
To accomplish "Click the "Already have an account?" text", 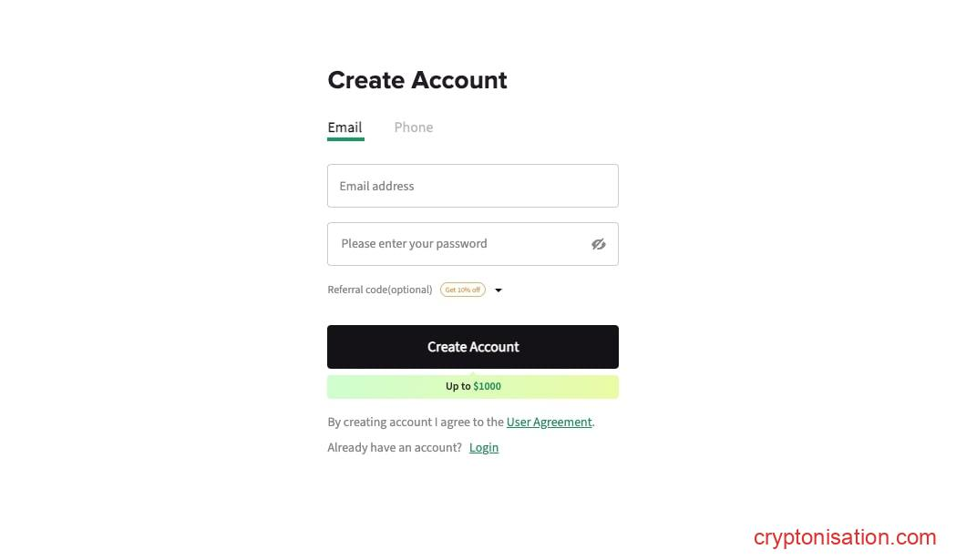I will coord(395,447).
